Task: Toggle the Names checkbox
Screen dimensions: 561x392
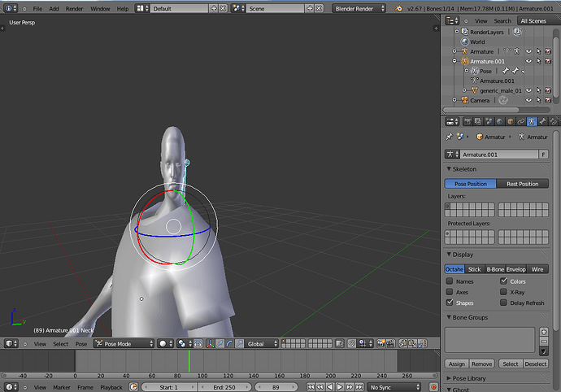Action: [450, 281]
